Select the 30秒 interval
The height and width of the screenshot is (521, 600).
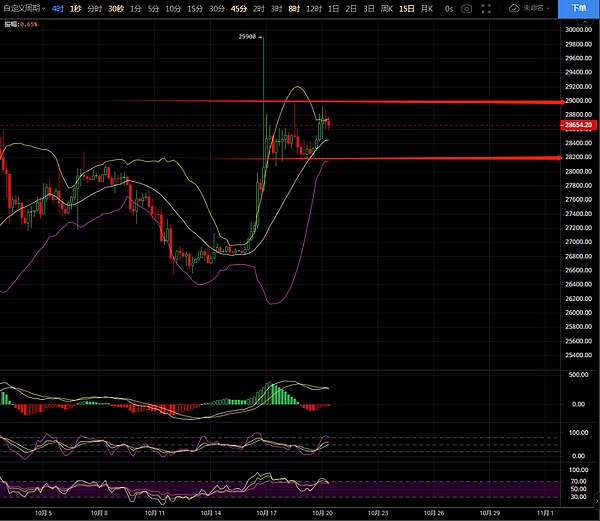[x=115, y=8]
